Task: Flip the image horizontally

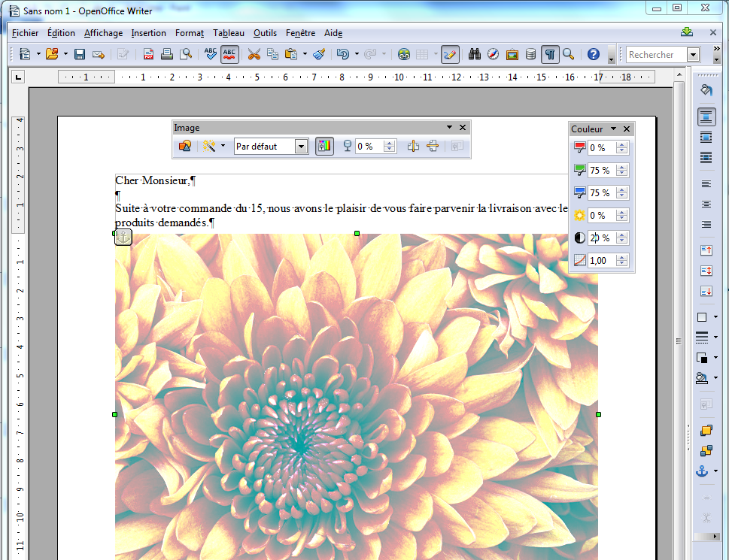Action: click(413, 147)
